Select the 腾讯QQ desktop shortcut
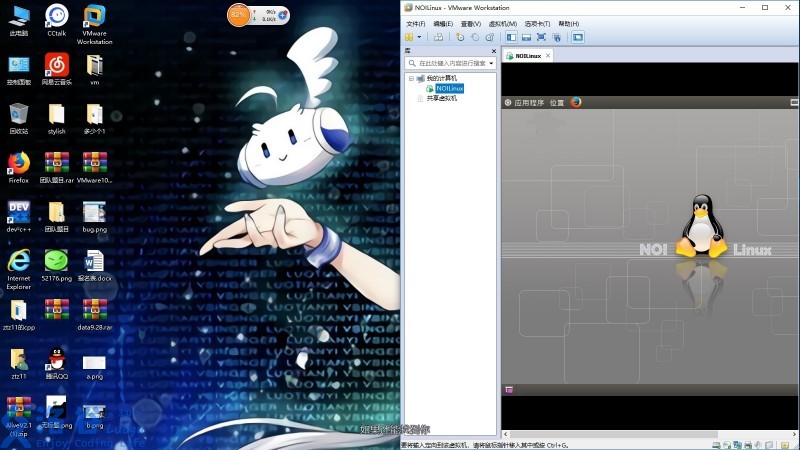This screenshot has height=450, width=800. [57, 363]
